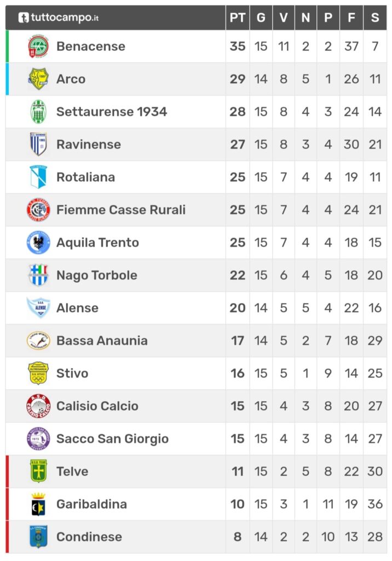Select the F goals-for column header
The height and width of the screenshot is (561, 392).
pos(351,18)
